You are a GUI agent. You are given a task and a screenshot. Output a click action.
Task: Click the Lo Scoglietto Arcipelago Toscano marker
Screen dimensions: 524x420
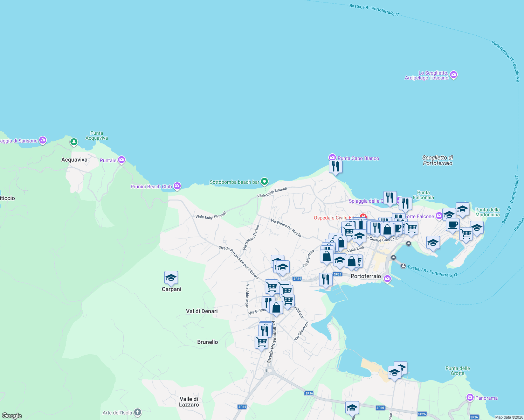click(454, 75)
